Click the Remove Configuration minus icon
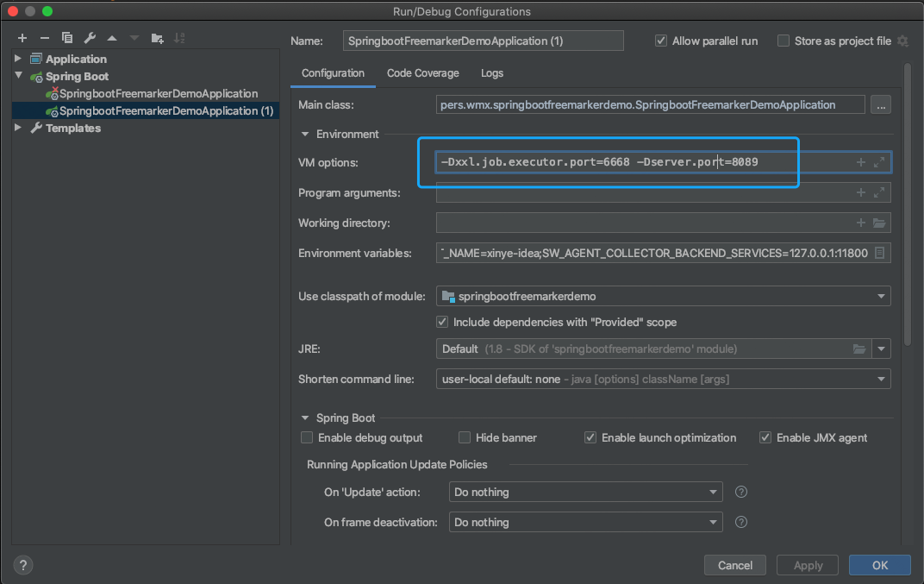The width and height of the screenshot is (924, 584). 45,38
